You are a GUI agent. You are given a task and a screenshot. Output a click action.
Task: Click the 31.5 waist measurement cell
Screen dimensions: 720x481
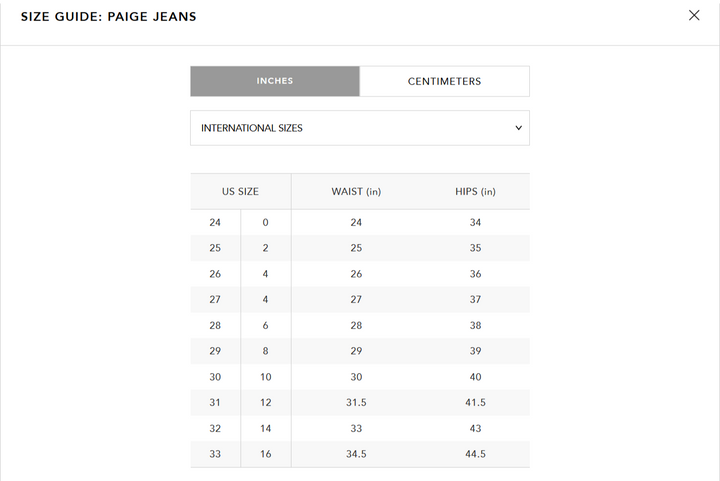click(356, 402)
